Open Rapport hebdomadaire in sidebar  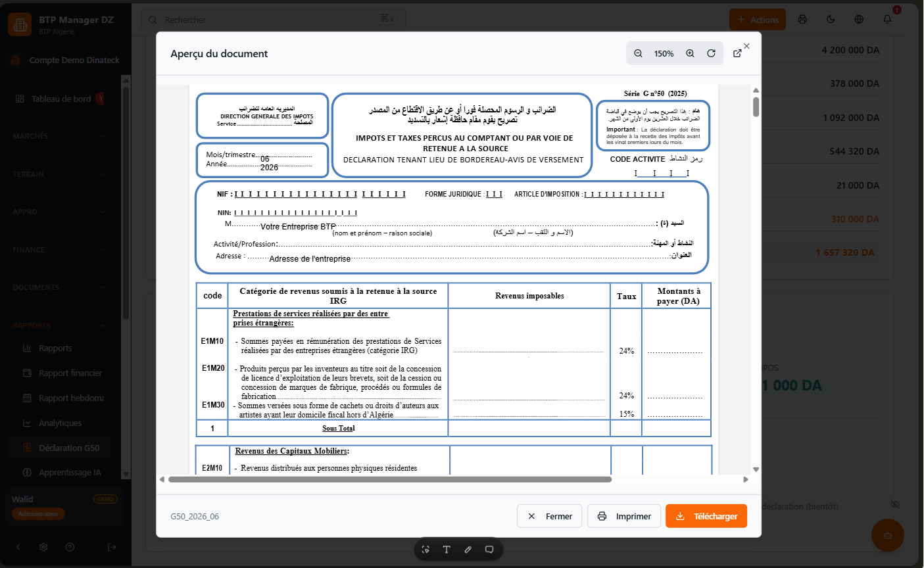pos(59,398)
